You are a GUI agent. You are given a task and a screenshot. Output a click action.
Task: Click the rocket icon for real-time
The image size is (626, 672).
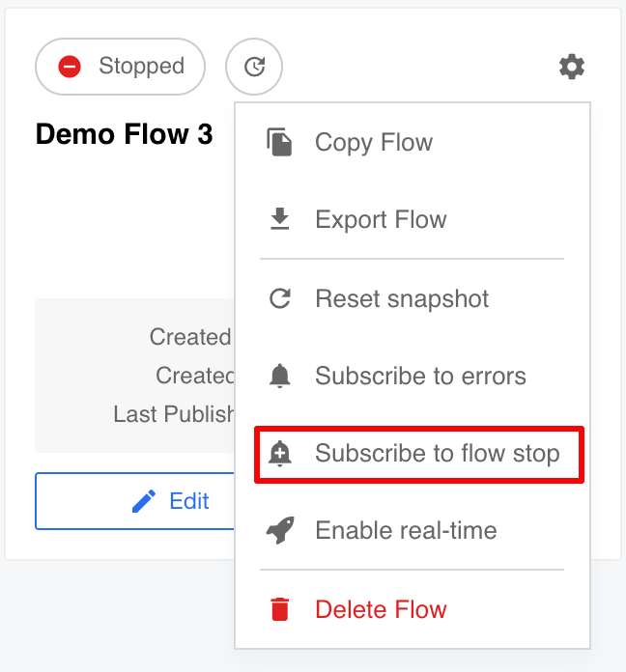pos(280,530)
